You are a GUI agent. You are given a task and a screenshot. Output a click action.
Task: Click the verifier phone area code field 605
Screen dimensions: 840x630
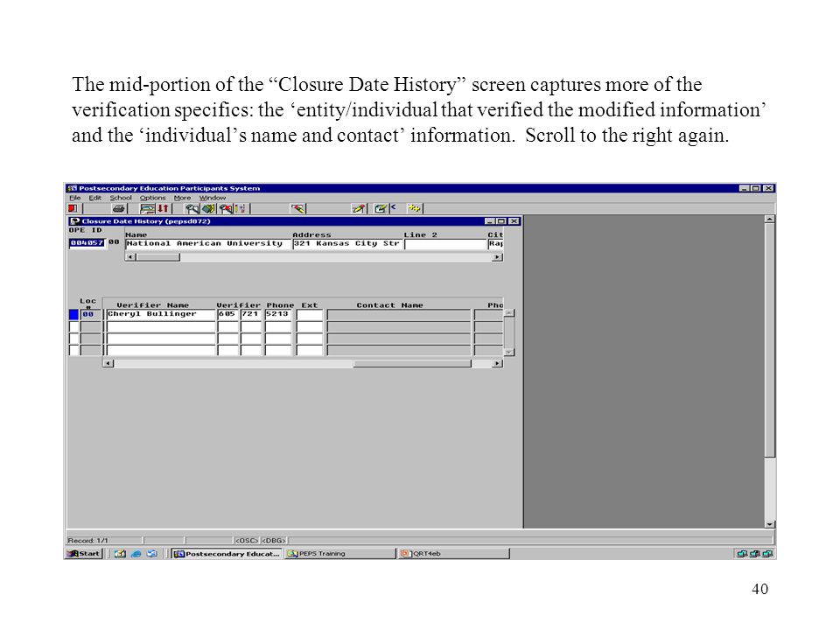227,314
